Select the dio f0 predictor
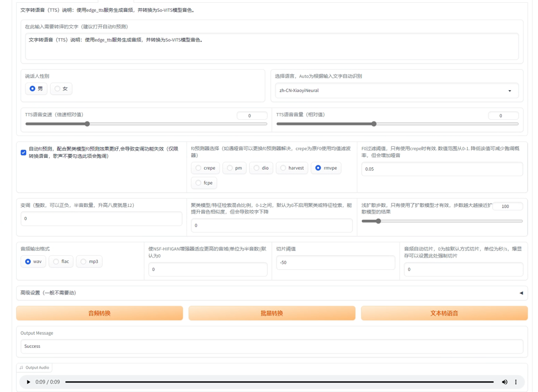This screenshot has height=392, width=538. [x=261, y=168]
